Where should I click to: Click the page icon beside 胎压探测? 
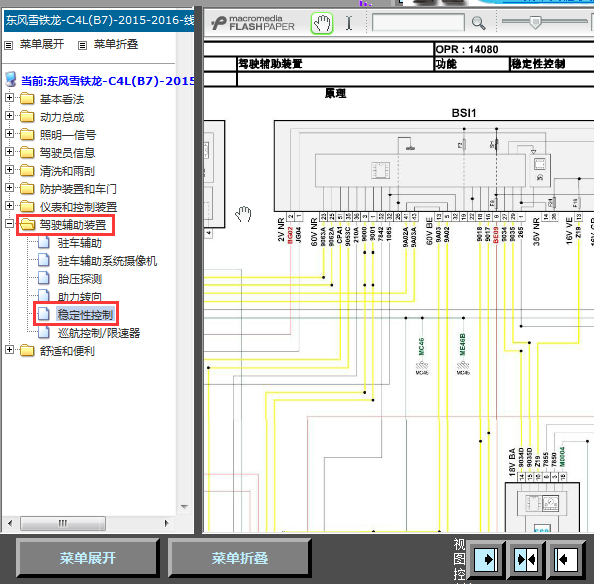click(44, 278)
